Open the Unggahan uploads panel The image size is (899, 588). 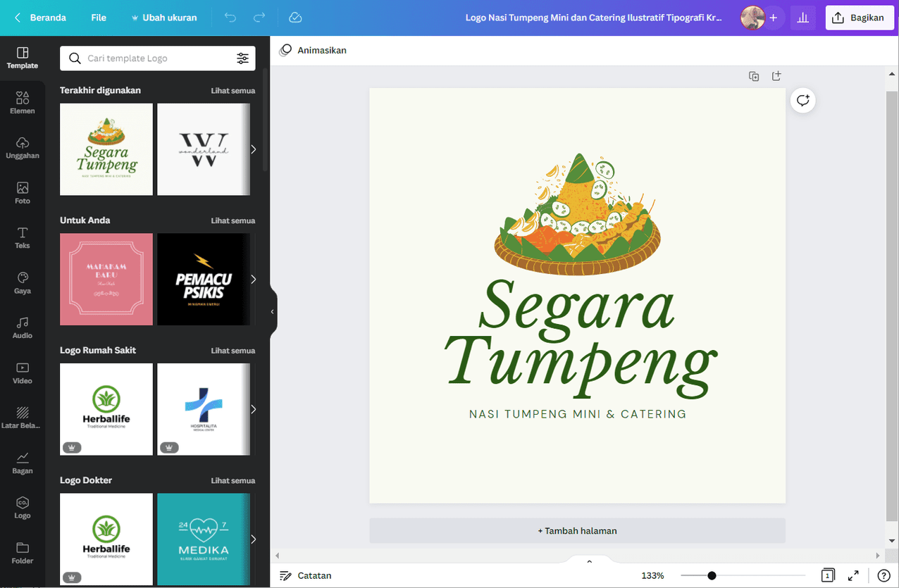[23, 148]
